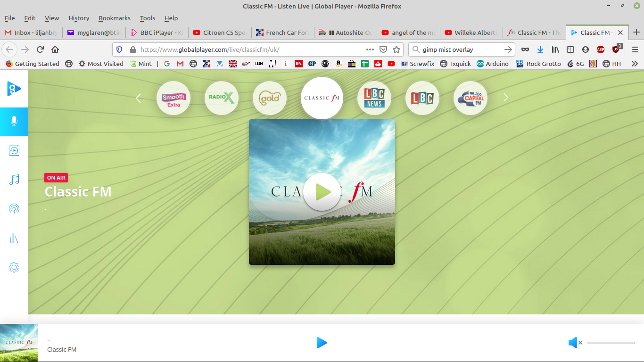Image resolution: width=644 pixels, height=362 pixels.
Task: Open the Edit menu
Action: pos(30,18)
